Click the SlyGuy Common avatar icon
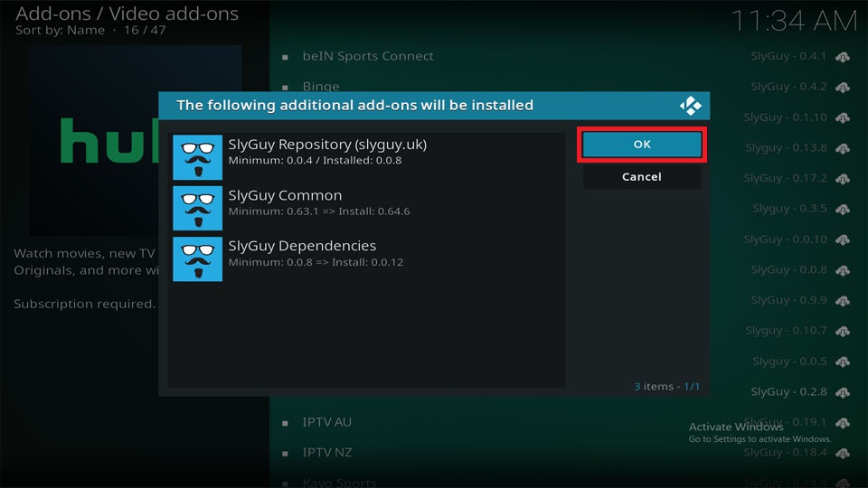 198,208
